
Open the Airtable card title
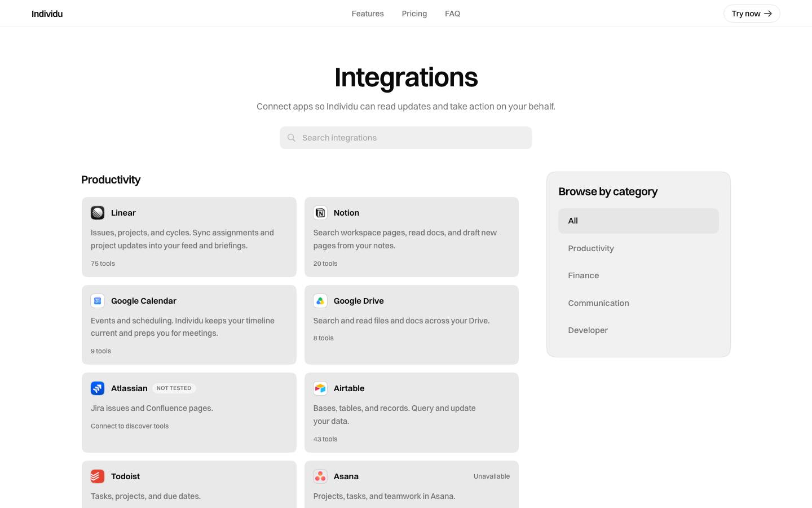[349, 388]
